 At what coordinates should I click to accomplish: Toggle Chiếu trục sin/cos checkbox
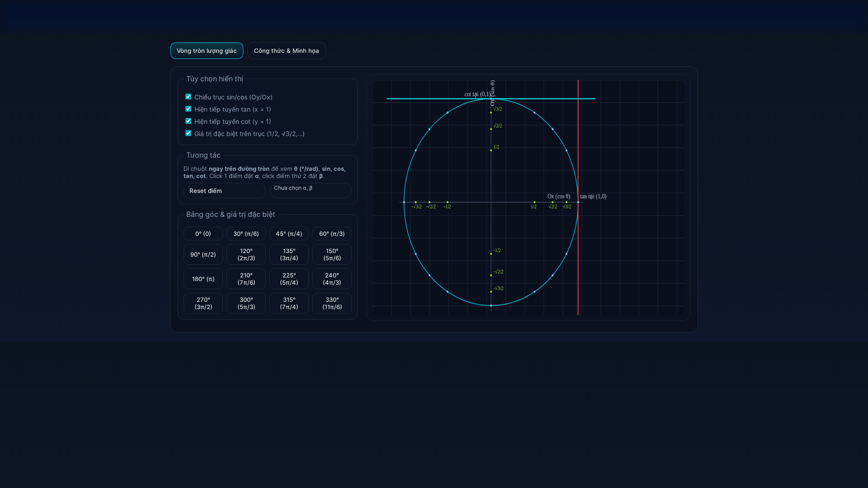click(x=188, y=97)
